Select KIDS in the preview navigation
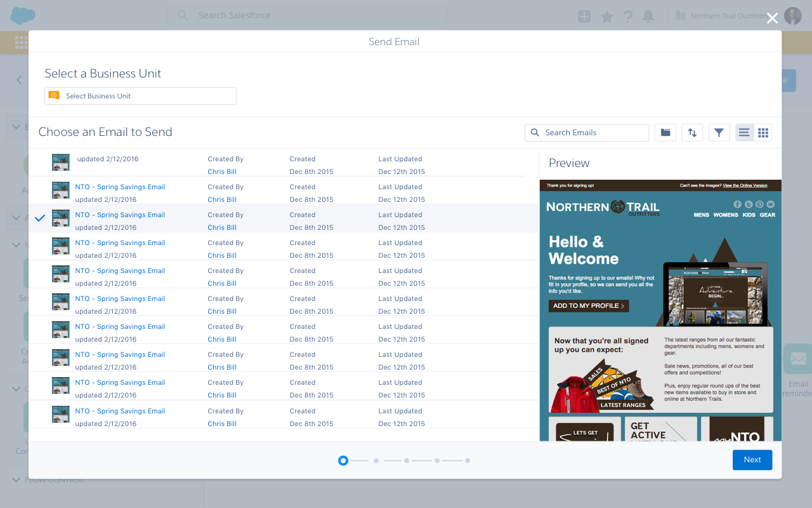This screenshot has width=812, height=508. 749,215
